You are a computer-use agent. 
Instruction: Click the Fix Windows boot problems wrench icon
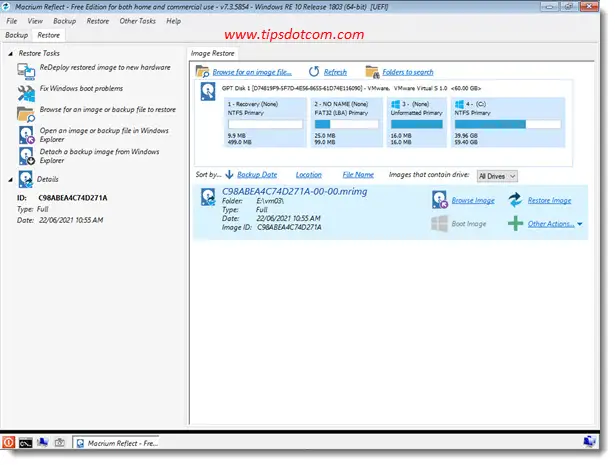[26, 93]
